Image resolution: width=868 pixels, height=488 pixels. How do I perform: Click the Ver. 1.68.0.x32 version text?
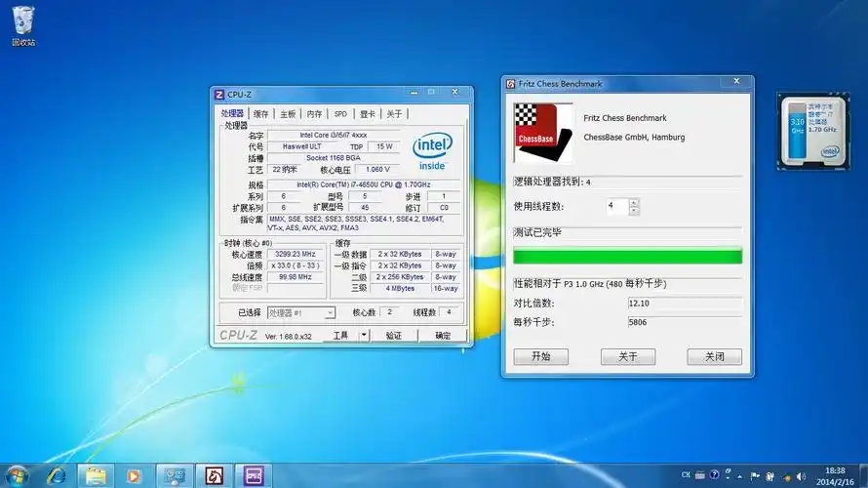288,336
